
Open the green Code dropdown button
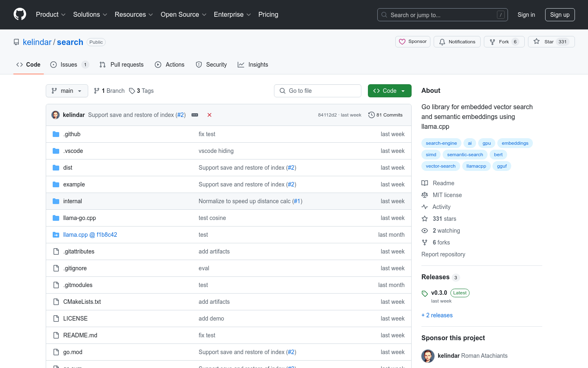click(x=390, y=91)
